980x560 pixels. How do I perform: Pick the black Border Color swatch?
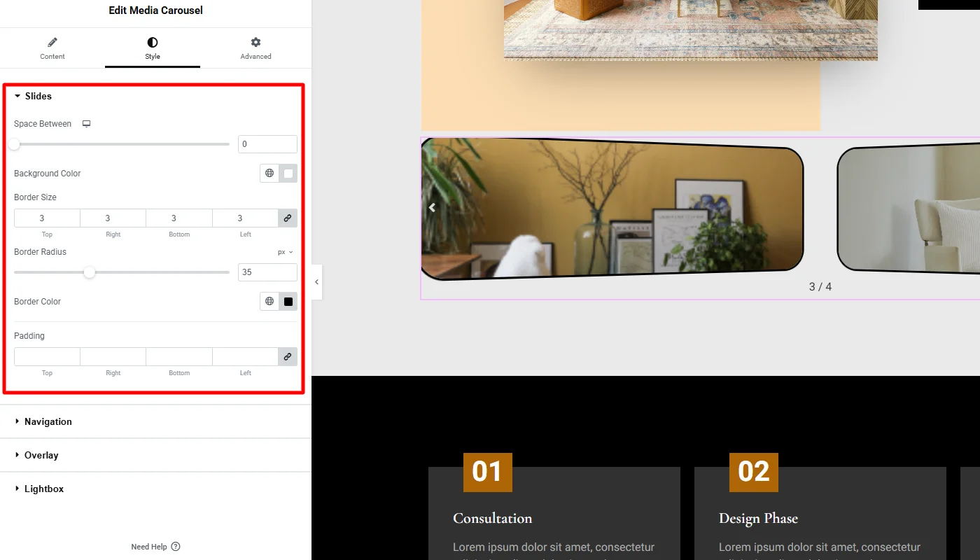[x=288, y=301]
